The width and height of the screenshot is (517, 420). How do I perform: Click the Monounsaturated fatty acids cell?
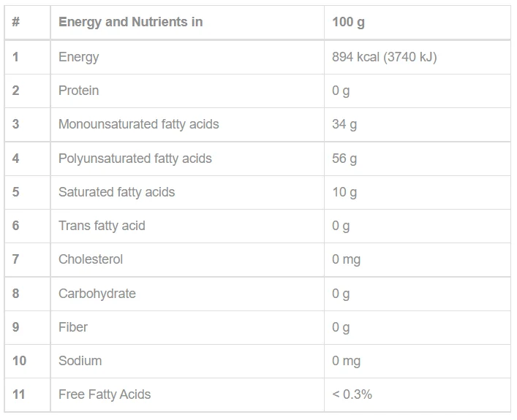point(187,124)
